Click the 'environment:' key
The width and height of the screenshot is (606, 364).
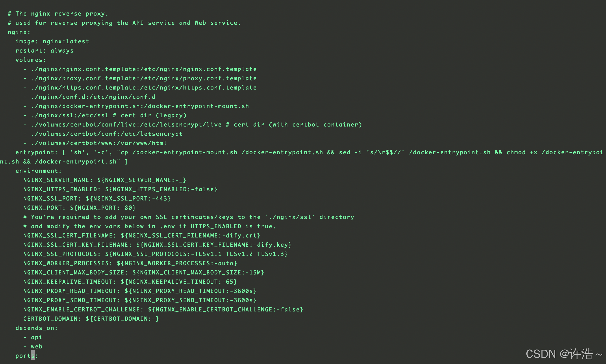38,171
